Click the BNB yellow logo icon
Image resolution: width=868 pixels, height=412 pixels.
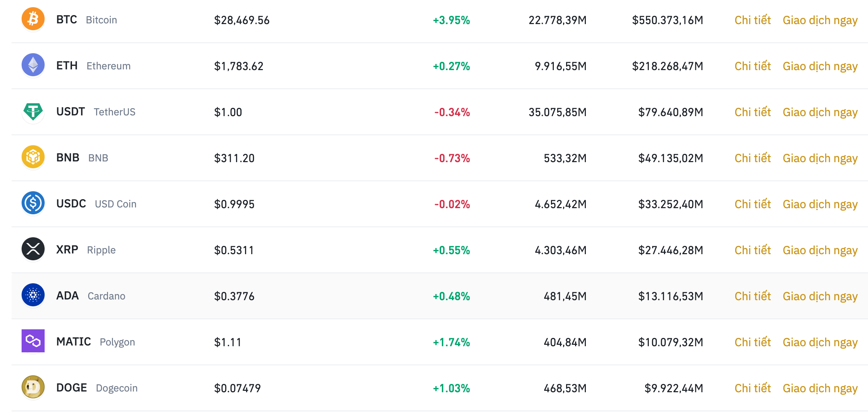pos(33,157)
